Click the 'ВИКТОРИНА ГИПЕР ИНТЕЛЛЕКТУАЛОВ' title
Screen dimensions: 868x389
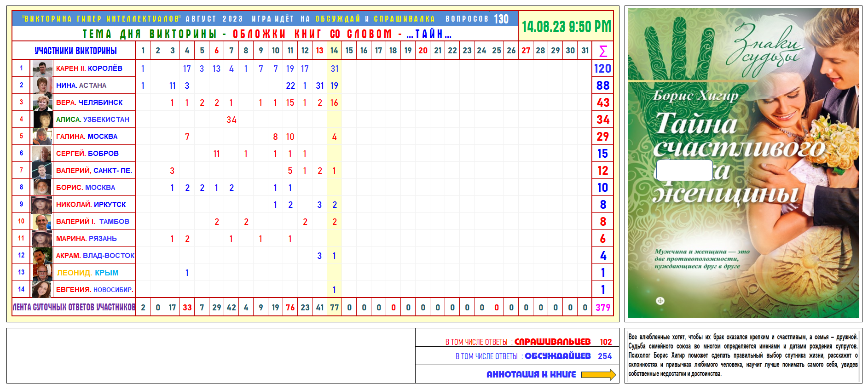coord(101,19)
